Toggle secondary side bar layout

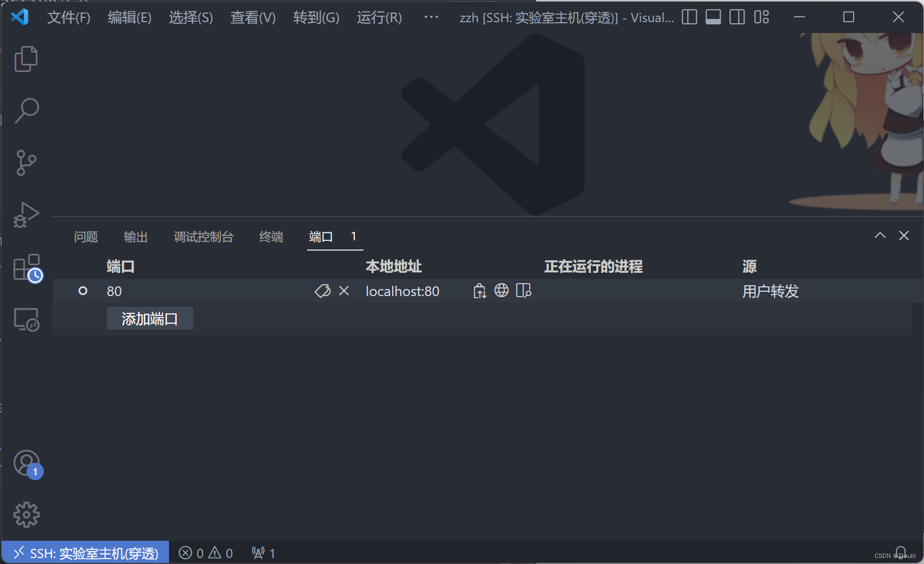coord(737,17)
